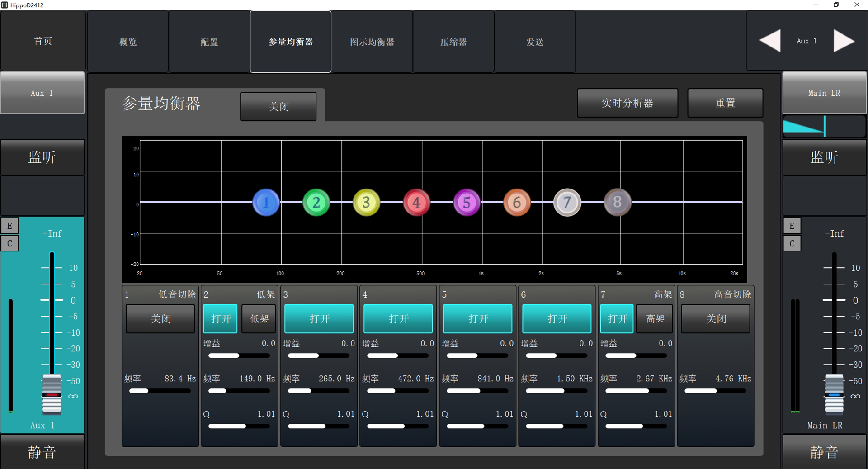
Task: Mute Main LR with 静音 button
Action: click(824, 452)
